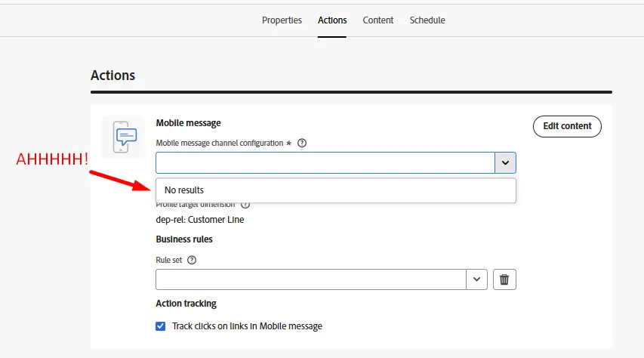The width and height of the screenshot is (644, 358).
Task: Click the Rule set label
Action: [x=169, y=260]
